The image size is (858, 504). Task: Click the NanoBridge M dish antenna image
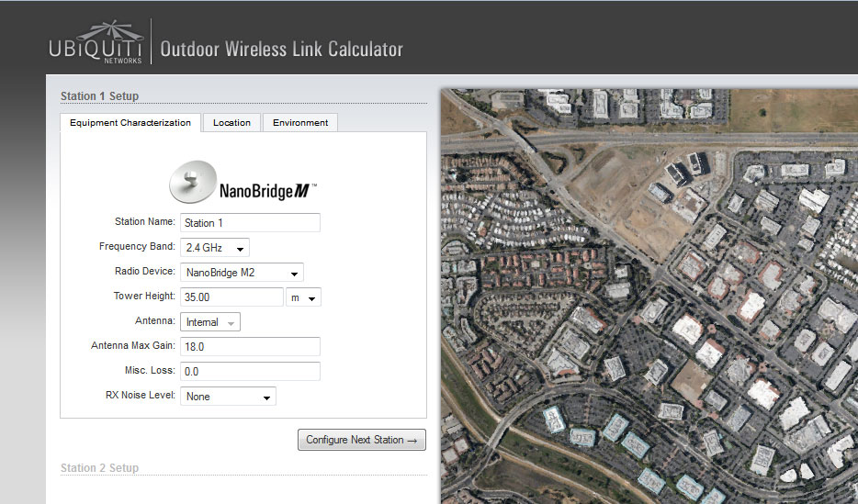192,182
